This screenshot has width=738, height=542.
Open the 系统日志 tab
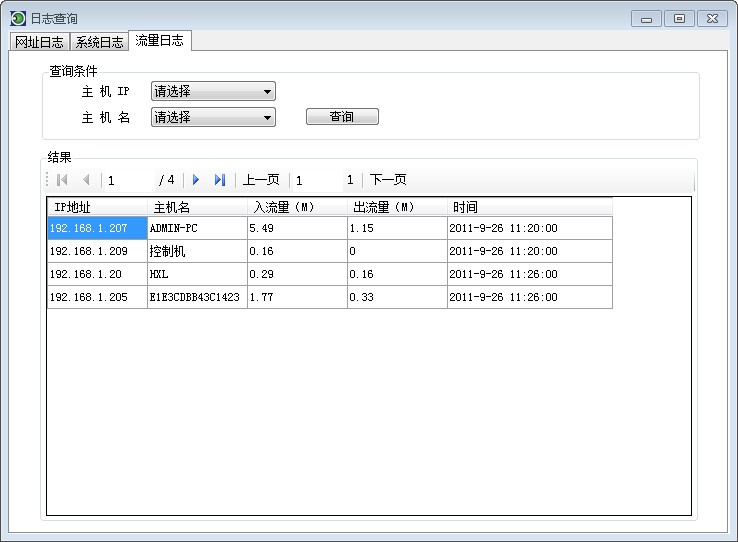[99, 42]
